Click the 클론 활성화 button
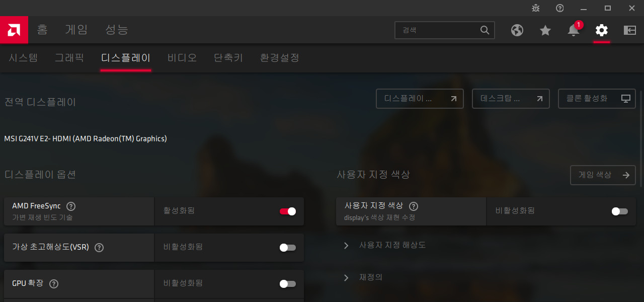Viewport: 644px width, 302px height. coord(597,99)
